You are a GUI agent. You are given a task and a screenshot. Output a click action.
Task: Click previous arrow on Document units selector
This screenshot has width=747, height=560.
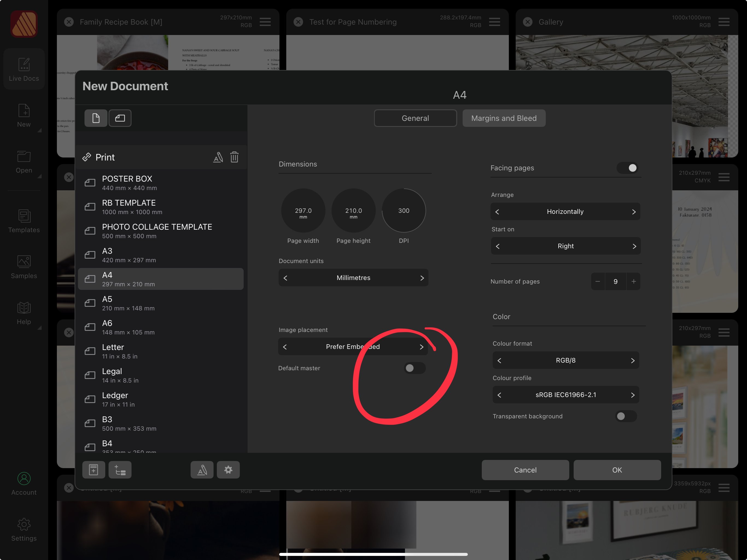tap(285, 278)
